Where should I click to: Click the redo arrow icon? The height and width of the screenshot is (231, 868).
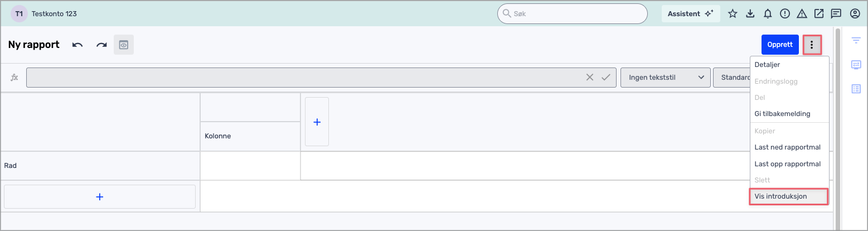[x=101, y=45]
